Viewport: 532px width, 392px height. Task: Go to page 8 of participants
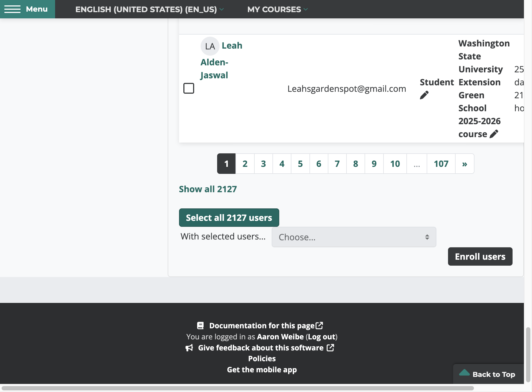tap(356, 164)
